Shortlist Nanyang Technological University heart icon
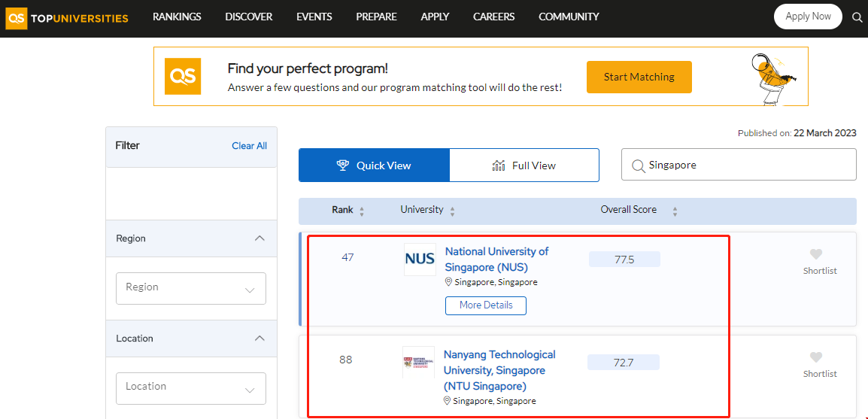Viewport: 868px width, 419px height. point(816,357)
